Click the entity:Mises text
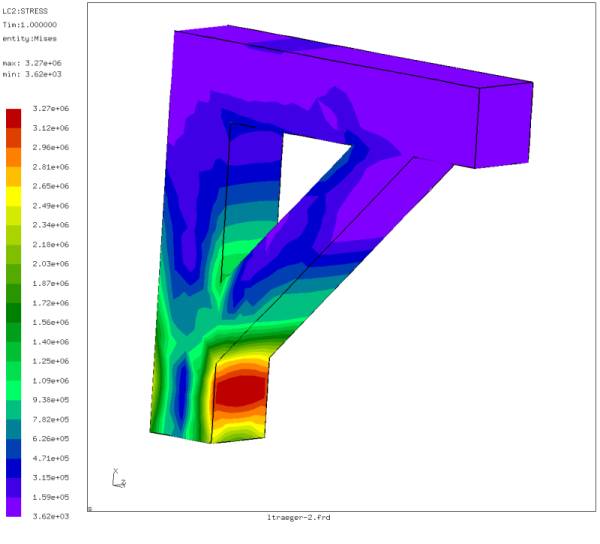 coord(30,37)
